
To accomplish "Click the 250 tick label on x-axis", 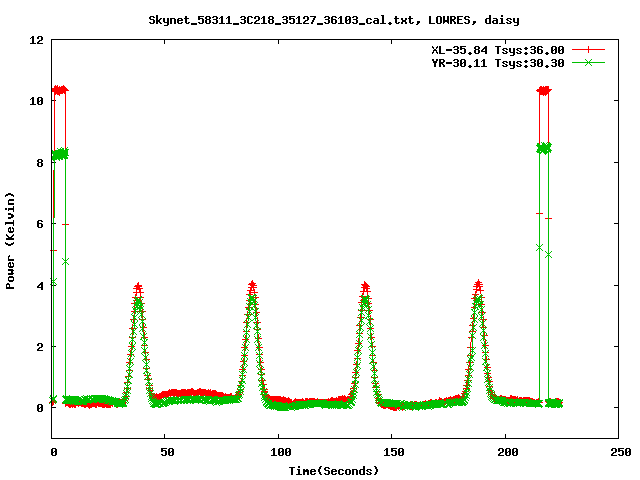I will pyautogui.click(x=618, y=453).
